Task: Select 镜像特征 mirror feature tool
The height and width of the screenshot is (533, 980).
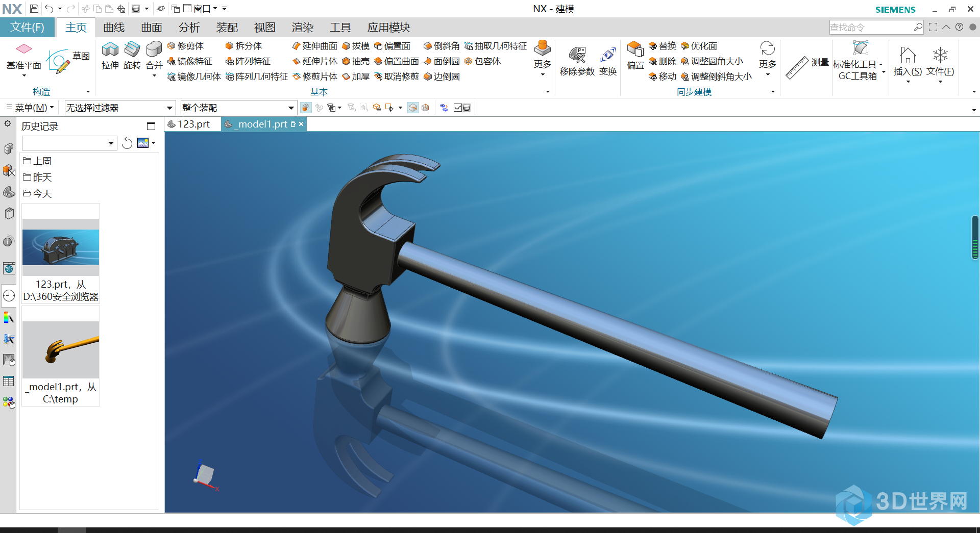Action: 190,61
